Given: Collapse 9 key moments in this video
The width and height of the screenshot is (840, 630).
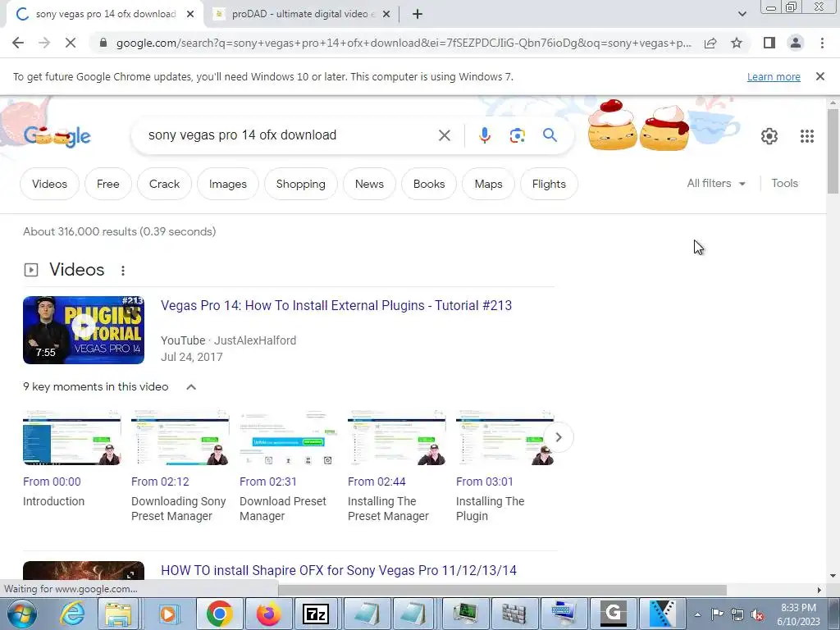Looking at the screenshot, I should tap(190, 387).
